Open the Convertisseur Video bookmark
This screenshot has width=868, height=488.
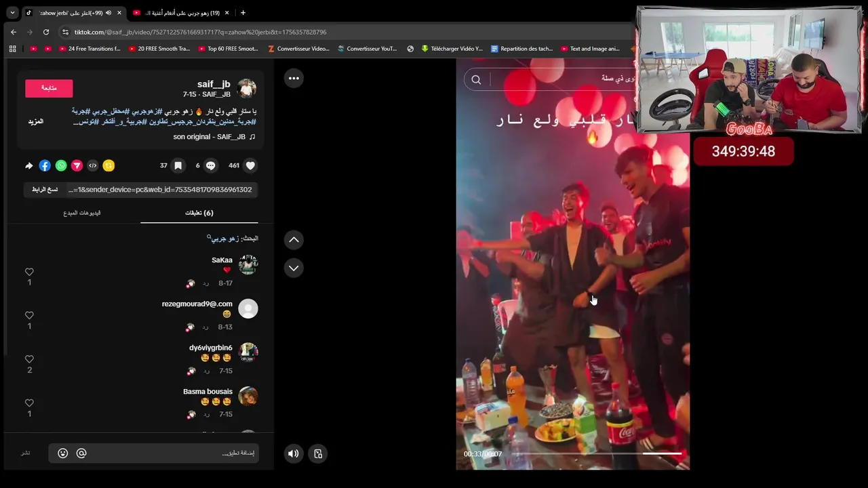(298, 49)
